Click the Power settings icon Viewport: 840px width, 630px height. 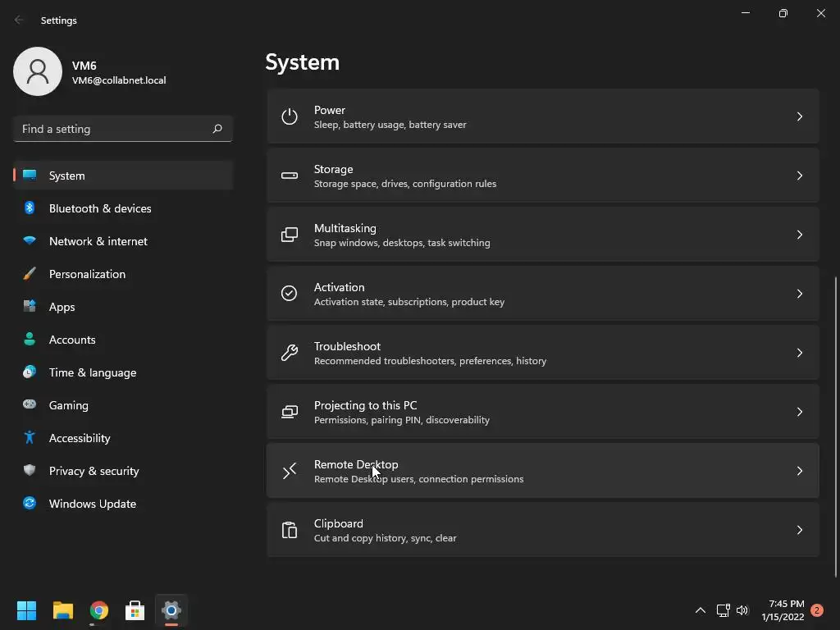click(x=290, y=116)
